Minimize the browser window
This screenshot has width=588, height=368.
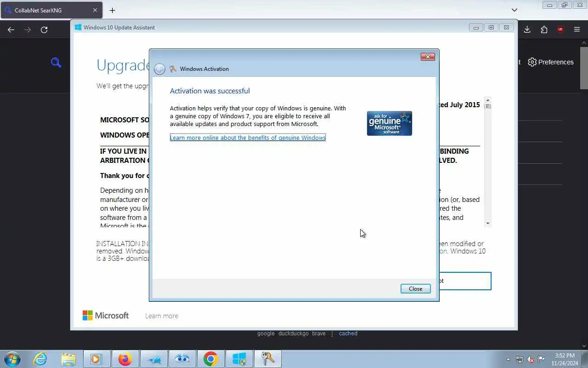pos(549,6)
